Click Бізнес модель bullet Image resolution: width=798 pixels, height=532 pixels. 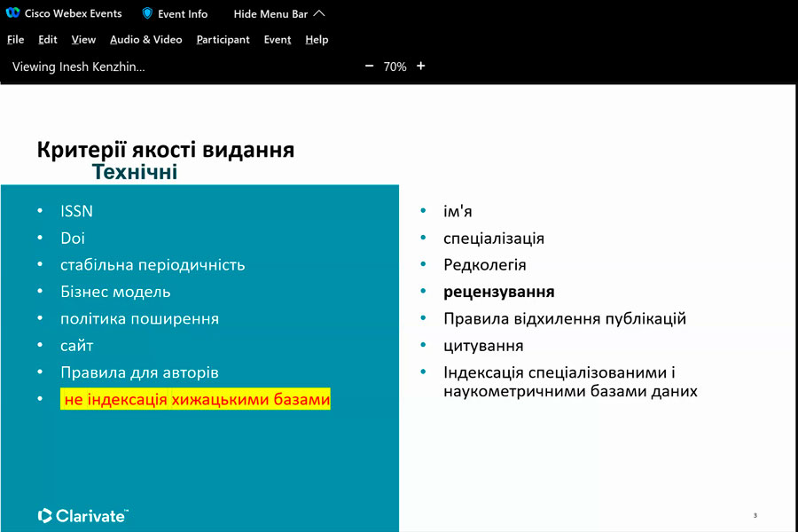pos(115,293)
